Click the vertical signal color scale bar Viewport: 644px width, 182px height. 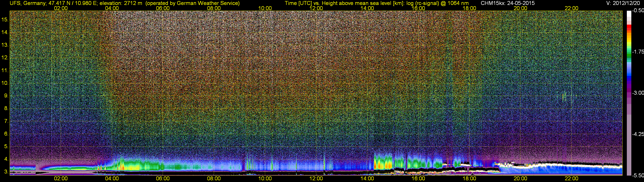coord(629,93)
